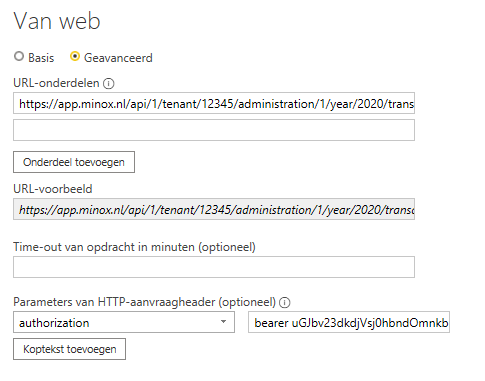The height and width of the screenshot is (381, 485).
Task: Click the authorization header name combo box
Action: coord(124,322)
